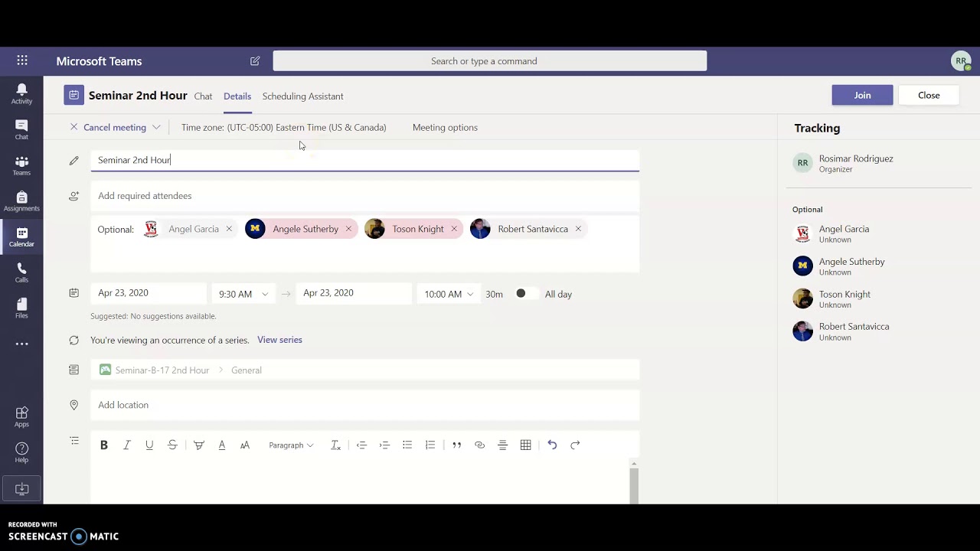Open Calendar in the sidebar
Screen dimensions: 980x551
click(x=21, y=238)
